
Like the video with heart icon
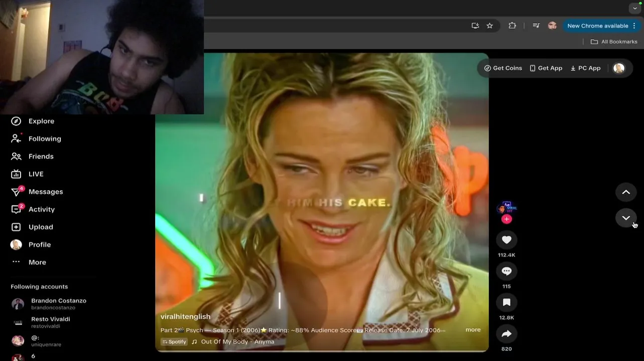tap(506, 240)
